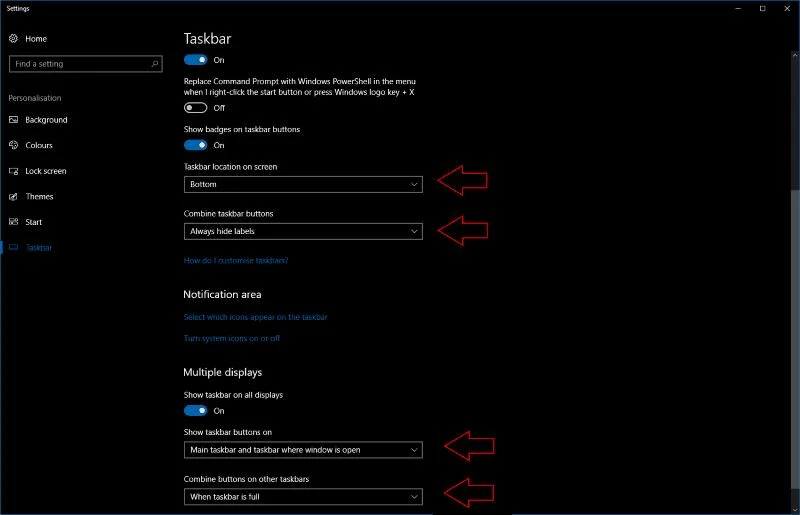800x515 pixels.
Task: Go to Home settings page
Action: [x=36, y=39]
